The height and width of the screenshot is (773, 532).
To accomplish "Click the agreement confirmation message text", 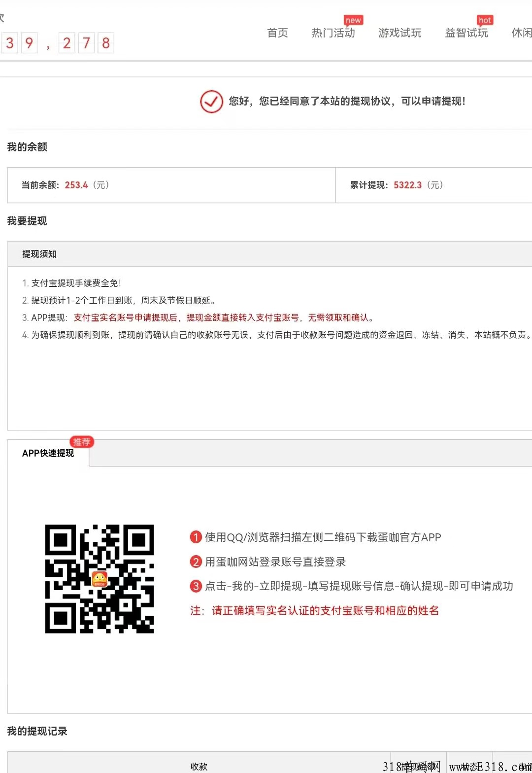I will coord(347,101).
